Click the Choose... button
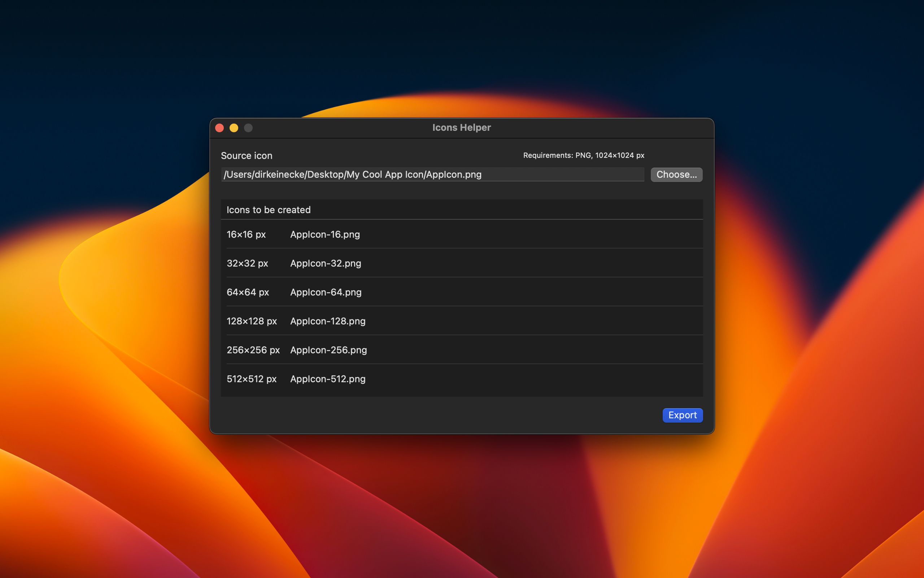The height and width of the screenshot is (578, 924). point(676,175)
